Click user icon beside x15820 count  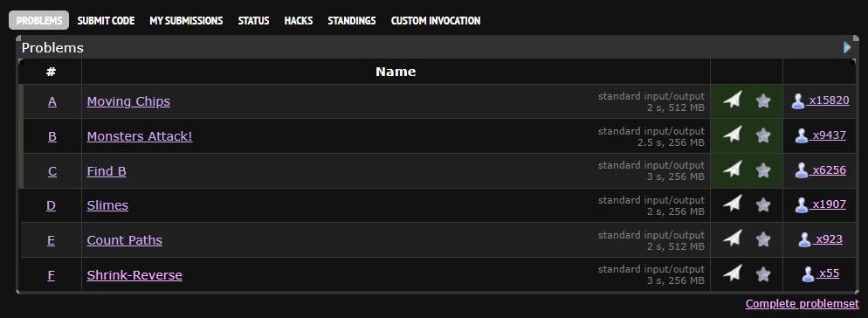pyautogui.click(x=797, y=101)
